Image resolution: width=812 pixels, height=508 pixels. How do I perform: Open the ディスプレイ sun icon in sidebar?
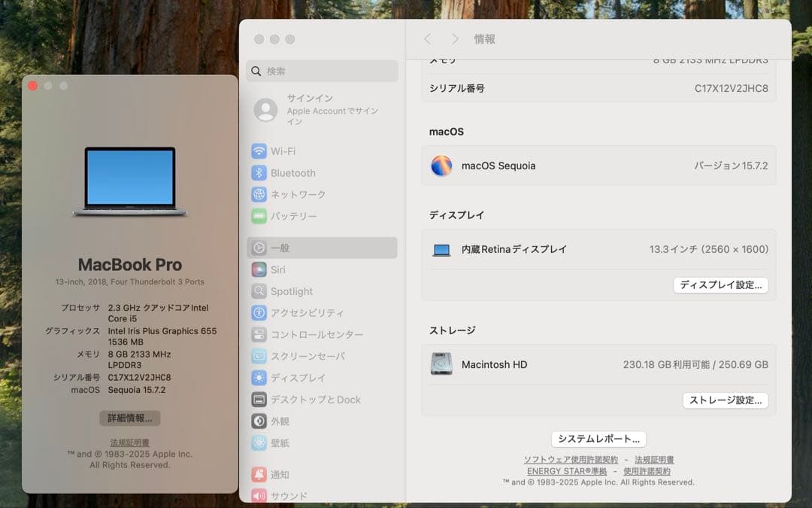[x=259, y=378]
